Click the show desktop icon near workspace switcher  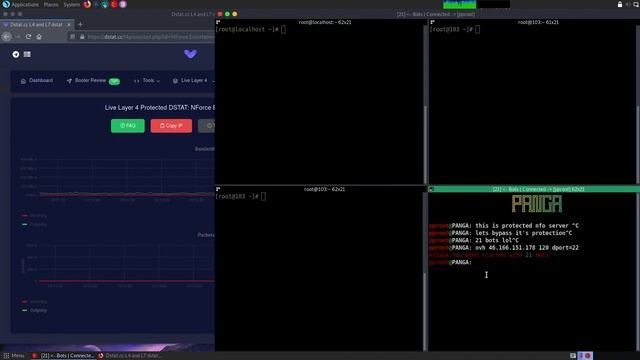573,356
